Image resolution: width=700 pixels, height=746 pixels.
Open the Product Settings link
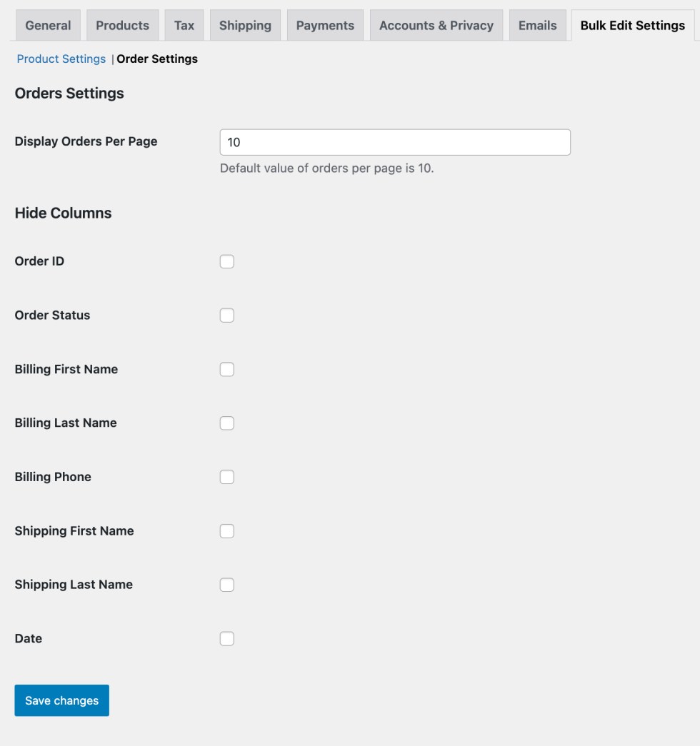point(61,59)
